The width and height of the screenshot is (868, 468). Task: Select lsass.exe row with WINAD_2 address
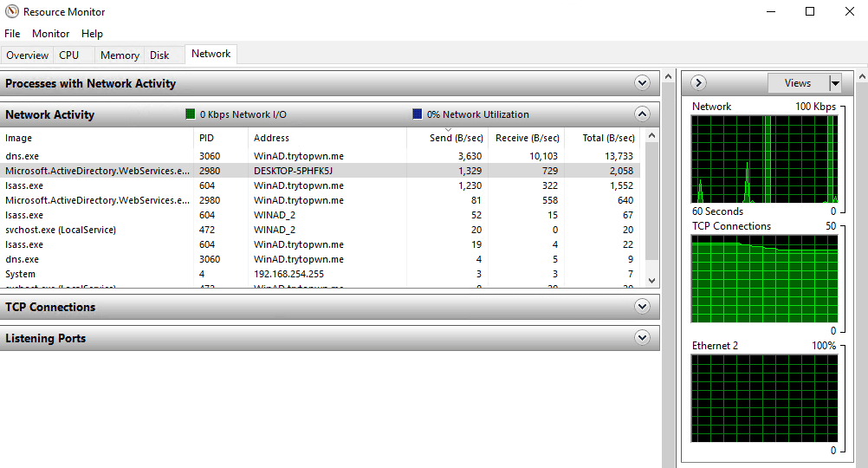pos(320,215)
